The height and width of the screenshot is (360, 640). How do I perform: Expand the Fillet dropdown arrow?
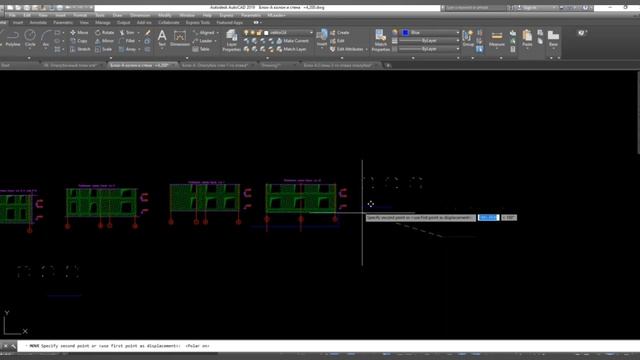tap(139, 41)
